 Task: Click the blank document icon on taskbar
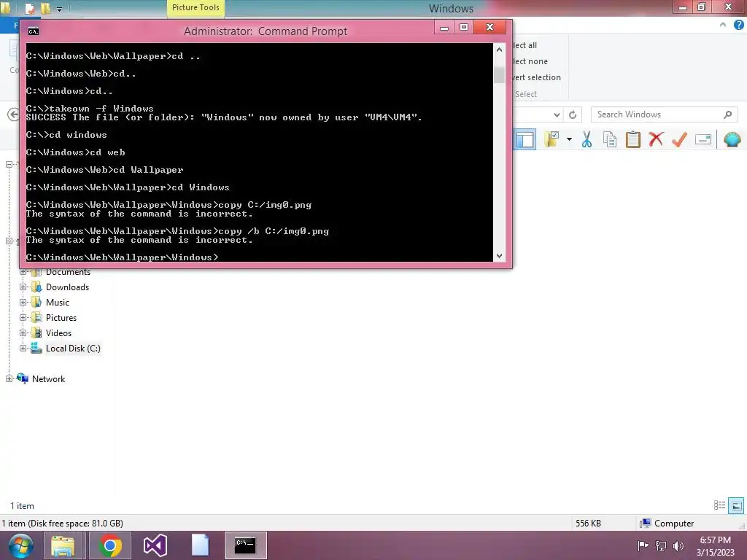[200, 545]
